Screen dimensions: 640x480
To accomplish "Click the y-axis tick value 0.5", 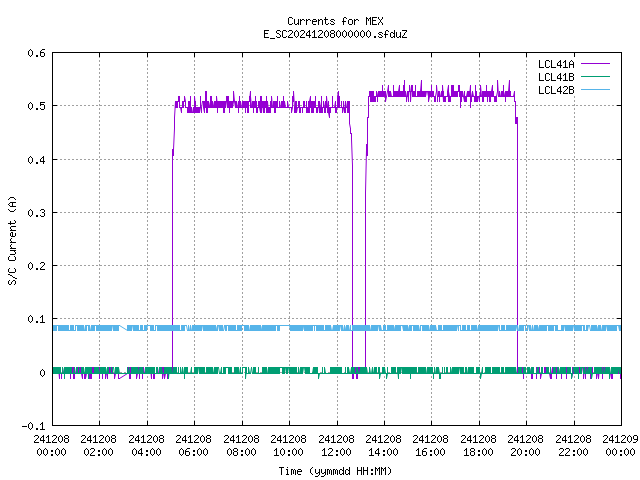I will pyautogui.click(x=36, y=106).
